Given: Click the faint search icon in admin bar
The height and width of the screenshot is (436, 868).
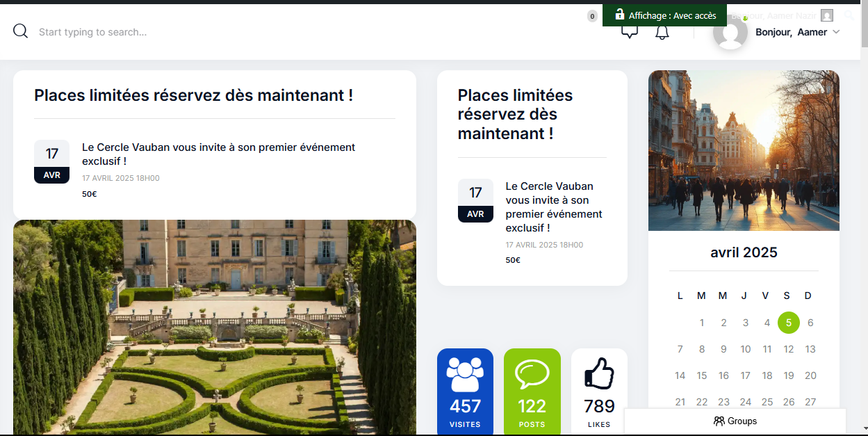Looking at the screenshot, I should point(849,15).
